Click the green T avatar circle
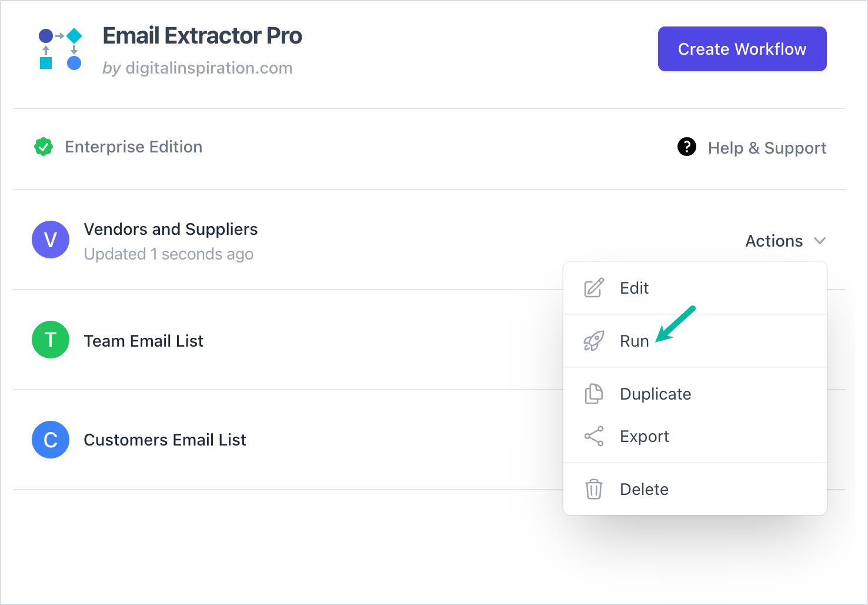Viewport: 868px width, 605px height. [x=51, y=340]
